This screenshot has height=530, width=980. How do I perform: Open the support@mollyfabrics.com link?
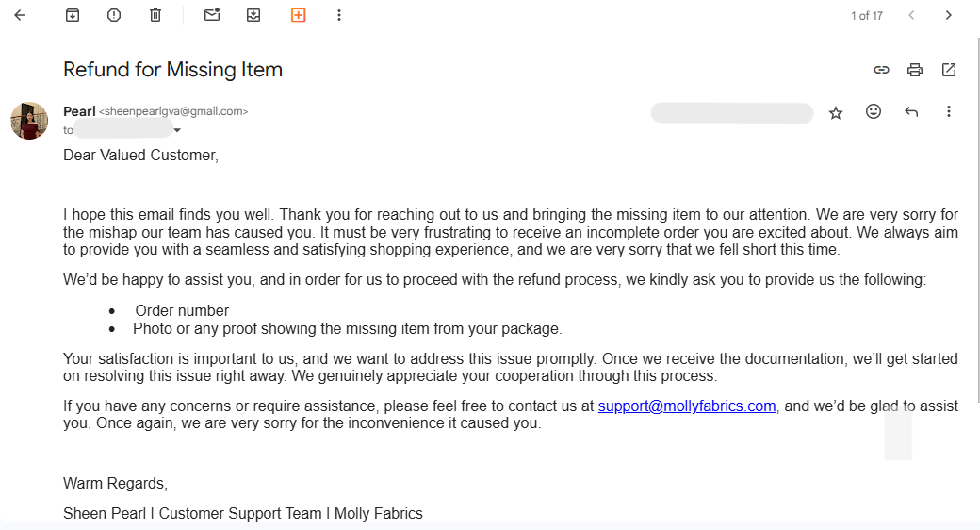(x=687, y=406)
